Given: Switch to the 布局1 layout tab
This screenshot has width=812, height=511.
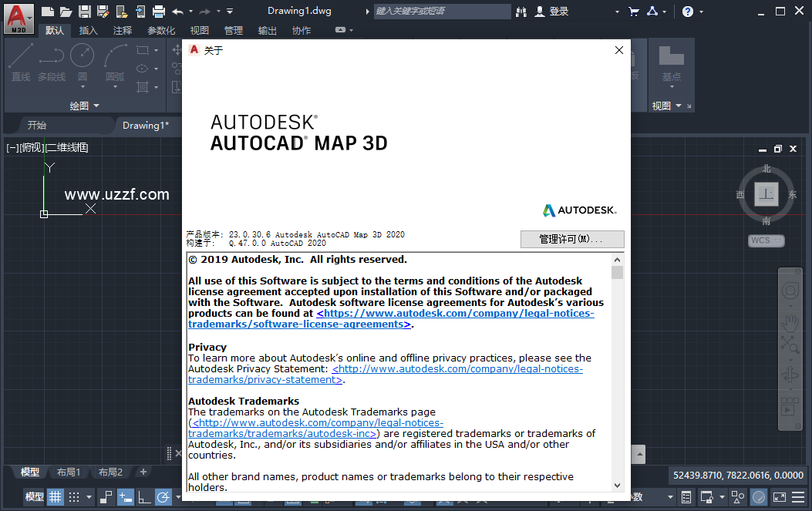Looking at the screenshot, I should tap(69, 472).
